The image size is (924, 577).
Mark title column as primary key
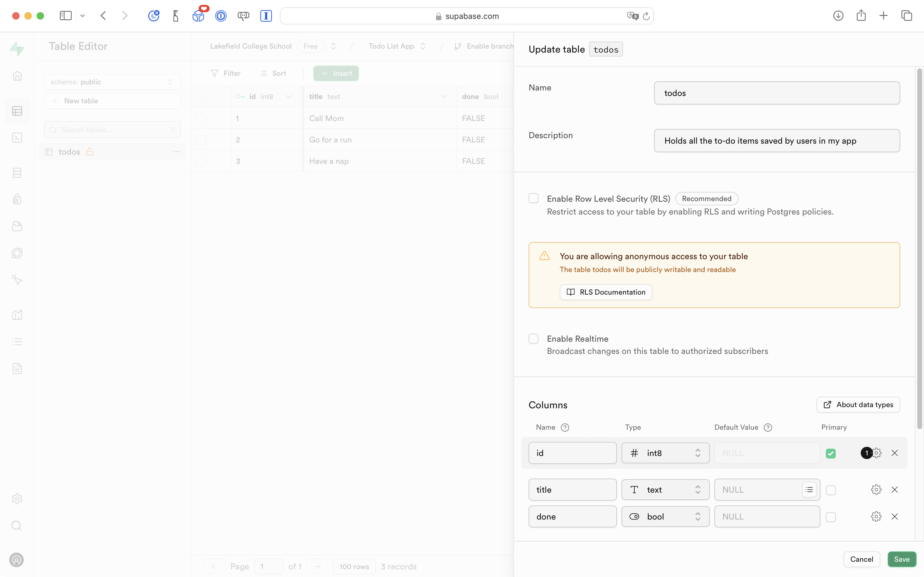(831, 490)
